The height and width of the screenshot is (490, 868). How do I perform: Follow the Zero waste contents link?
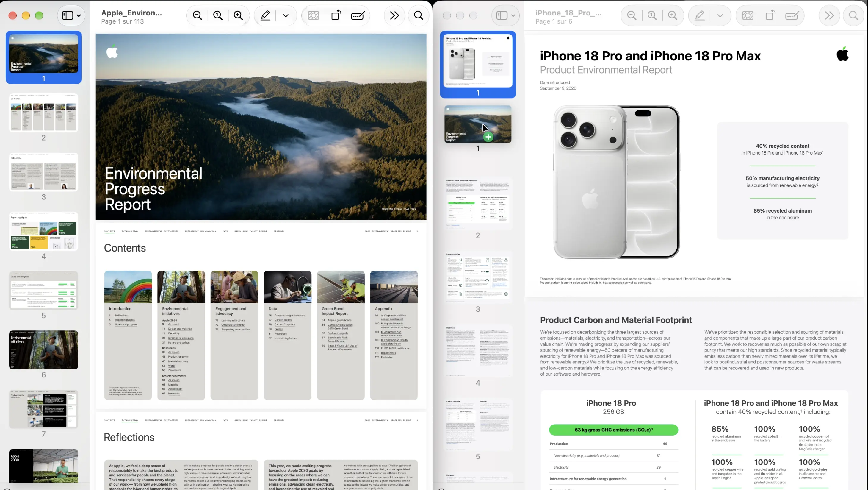click(175, 370)
